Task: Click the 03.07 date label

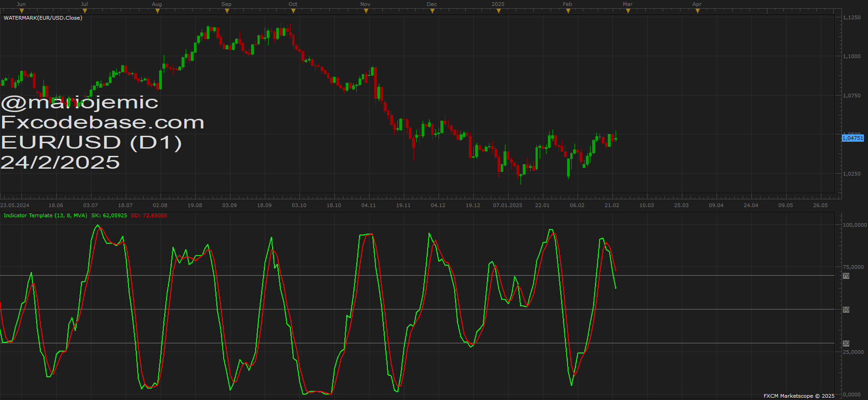Action: 91,205
